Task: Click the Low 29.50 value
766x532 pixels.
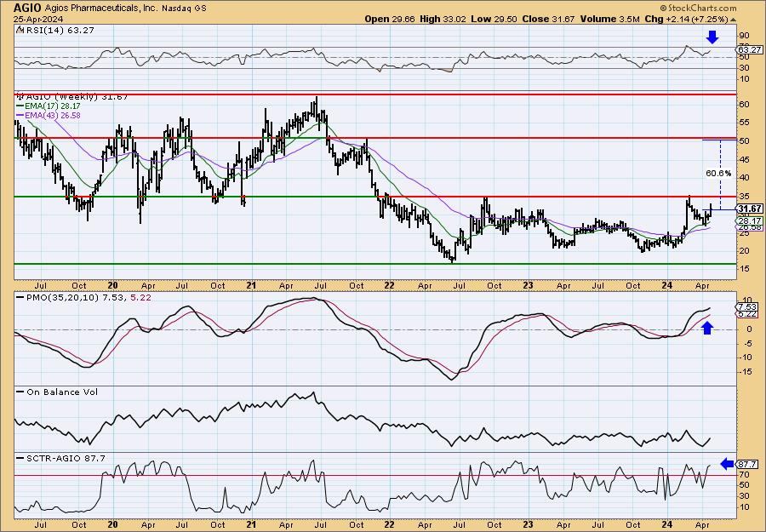Action: click(494, 19)
